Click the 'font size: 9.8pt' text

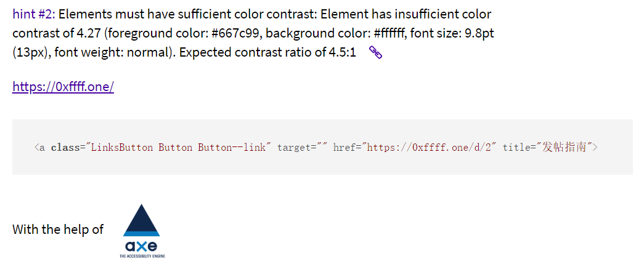coord(452,33)
